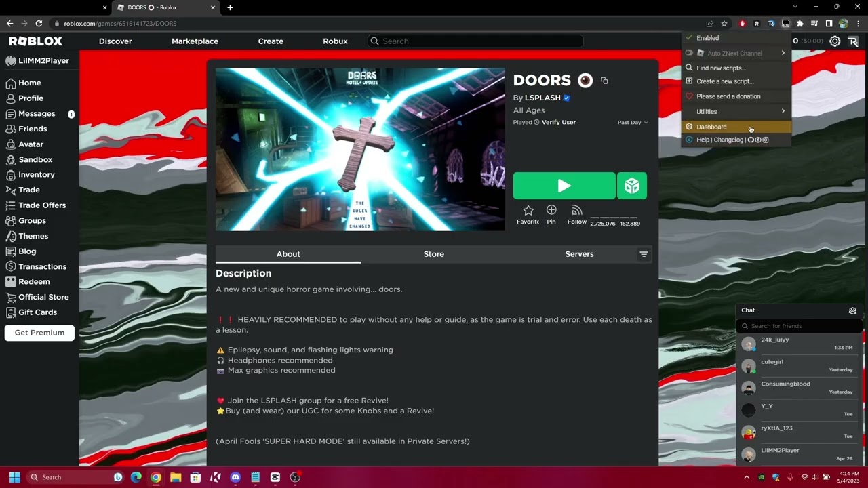Open Sandbox in the sidebar
Viewport: 868px width, 488px height.
[x=28, y=160]
